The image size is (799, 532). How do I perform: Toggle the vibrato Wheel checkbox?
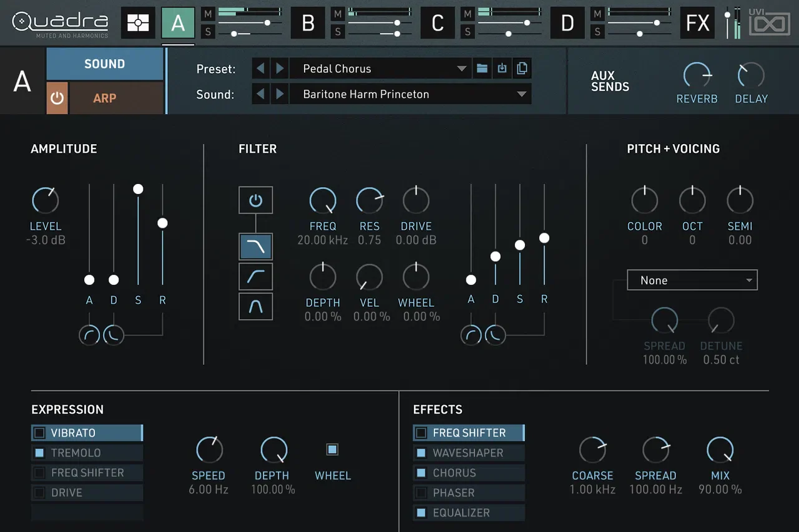click(x=333, y=449)
